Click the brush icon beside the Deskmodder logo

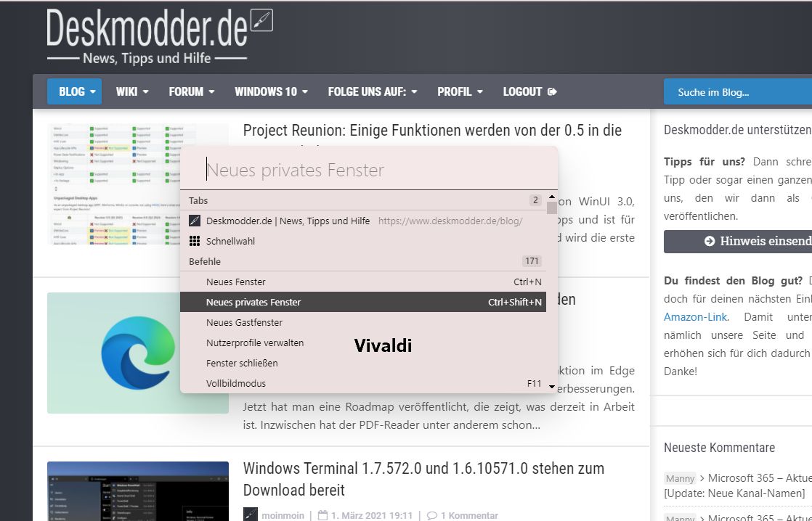261,21
